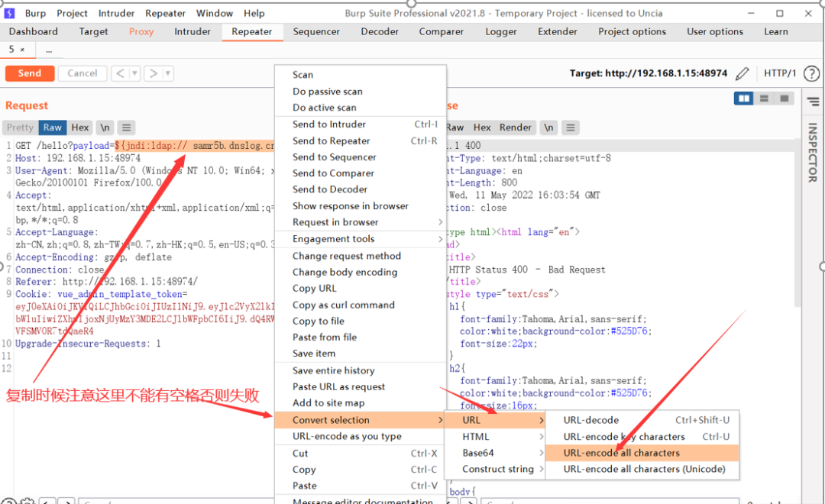This screenshot has height=504, width=825.
Task: Open the vertical INSPECTOR side panel
Action: 813,153
